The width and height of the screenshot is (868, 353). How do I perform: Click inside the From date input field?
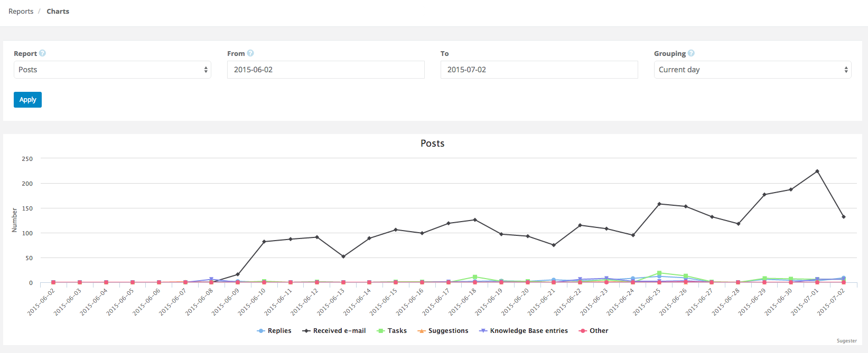325,69
